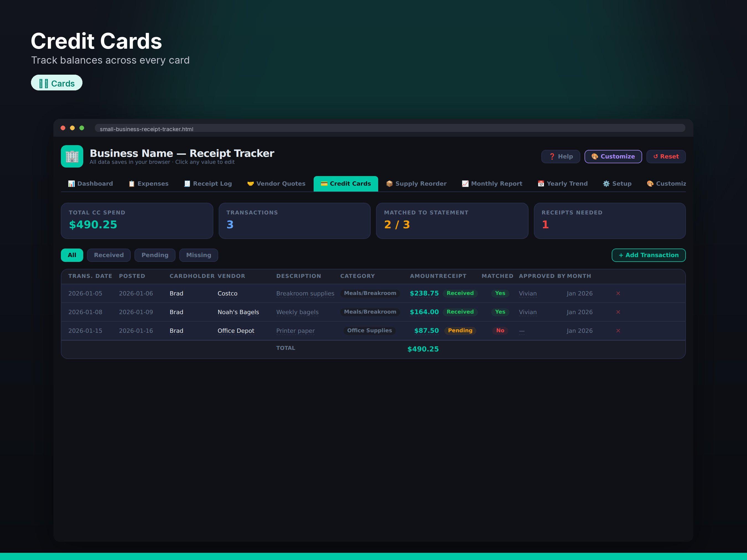Click the yellow minimize window dot

[72, 128]
